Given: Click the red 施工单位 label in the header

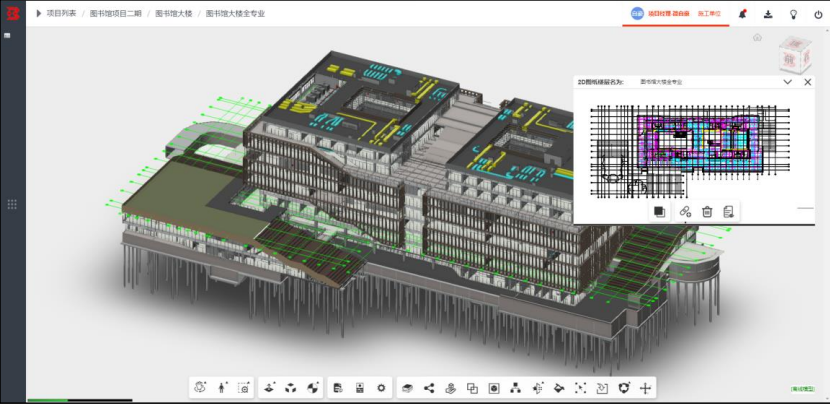Looking at the screenshot, I should 709,14.
